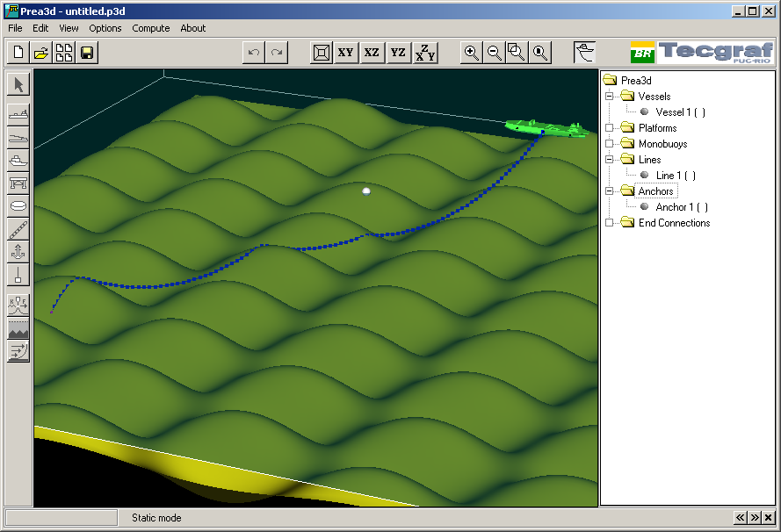
Task: Click the seabed terrain tool icon
Action: tap(18, 329)
